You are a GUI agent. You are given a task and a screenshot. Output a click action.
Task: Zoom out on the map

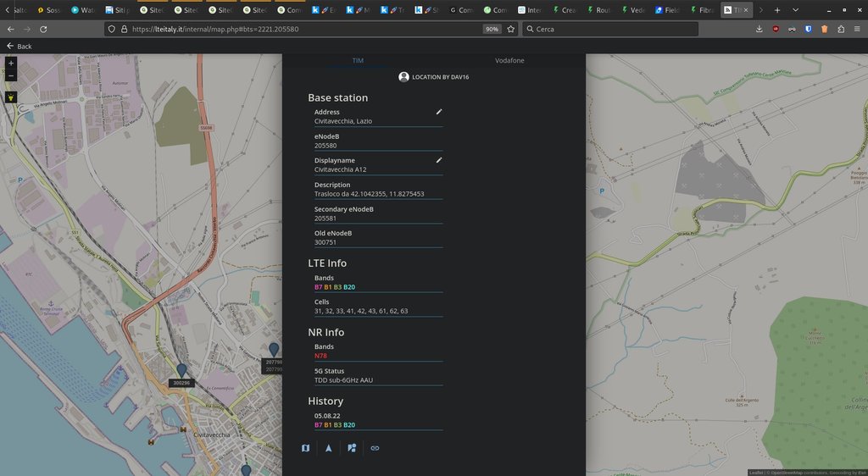pyautogui.click(x=11, y=76)
